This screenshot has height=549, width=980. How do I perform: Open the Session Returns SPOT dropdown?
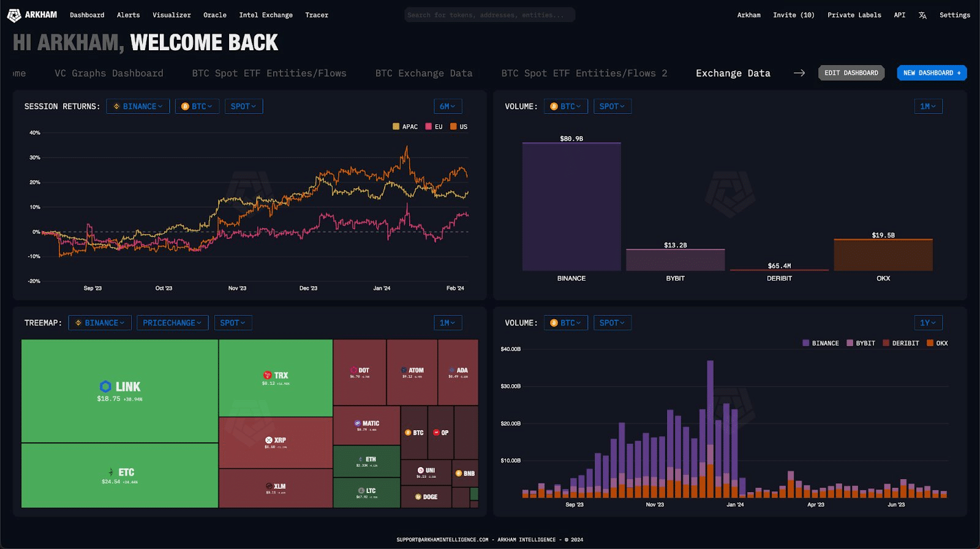[x=244, y=107]
